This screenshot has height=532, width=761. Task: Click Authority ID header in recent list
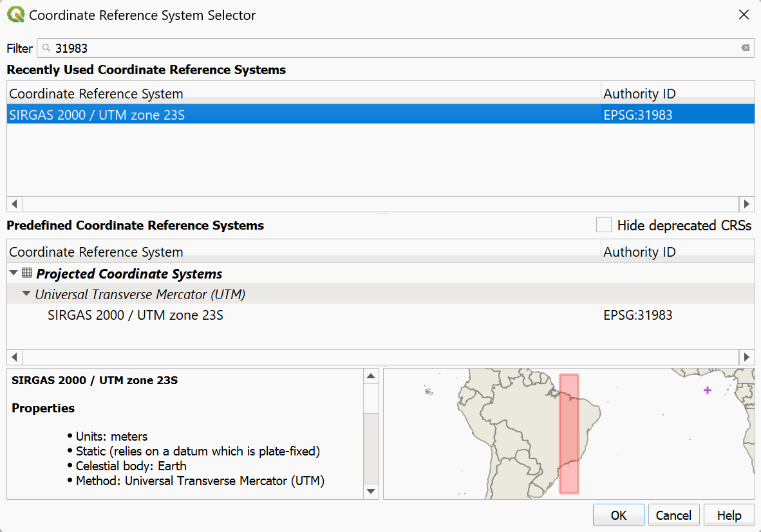coord(639,94)
